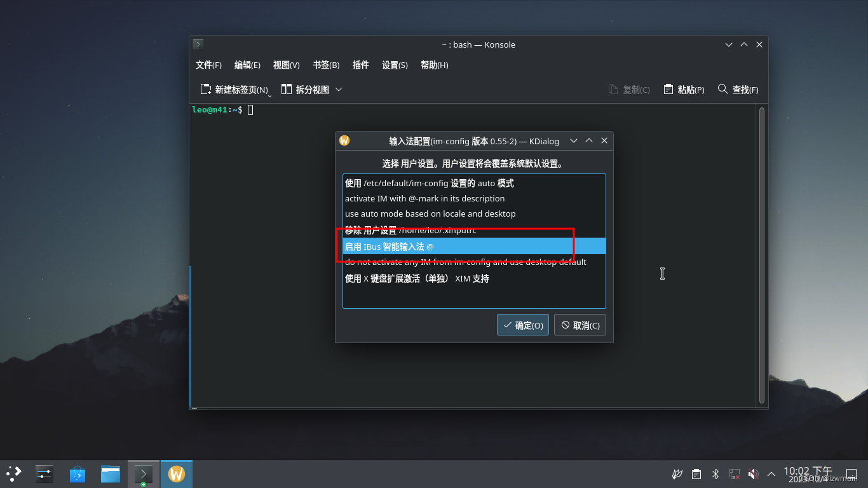Cancel with the 取消(C) button
The width and height of the screenshot is (868, 488).
pos(580,325)
